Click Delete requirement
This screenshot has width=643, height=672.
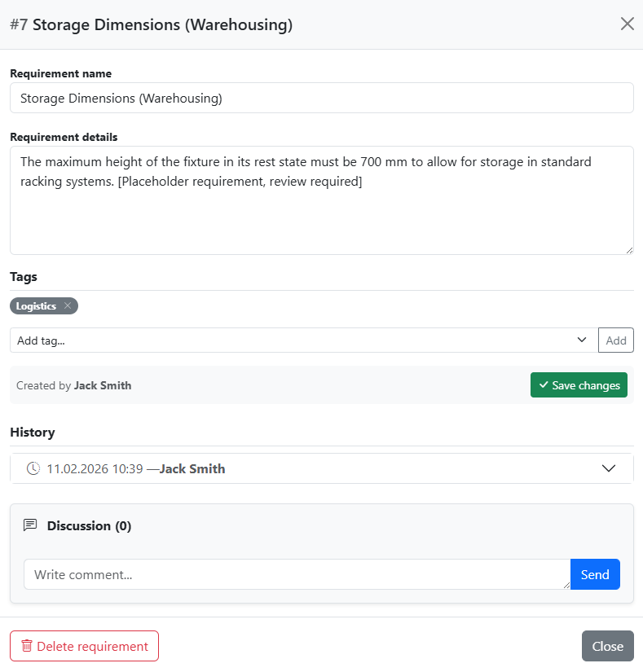[84, 645]
